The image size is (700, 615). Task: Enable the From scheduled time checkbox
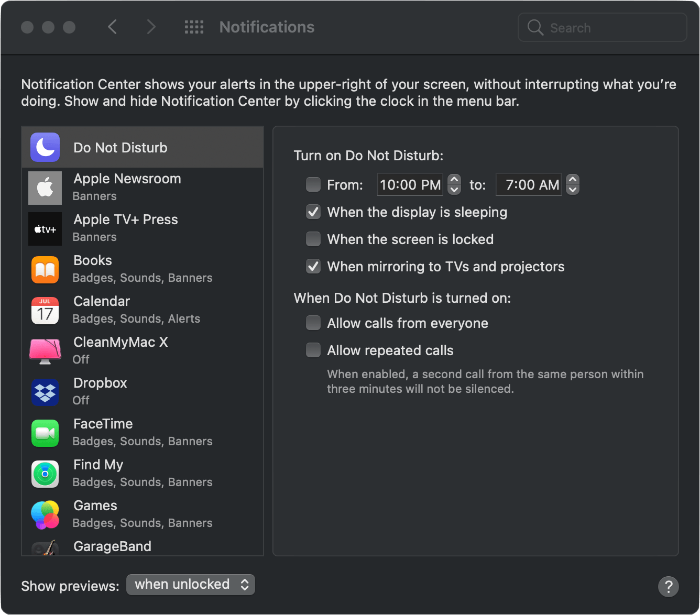(313, 184)
